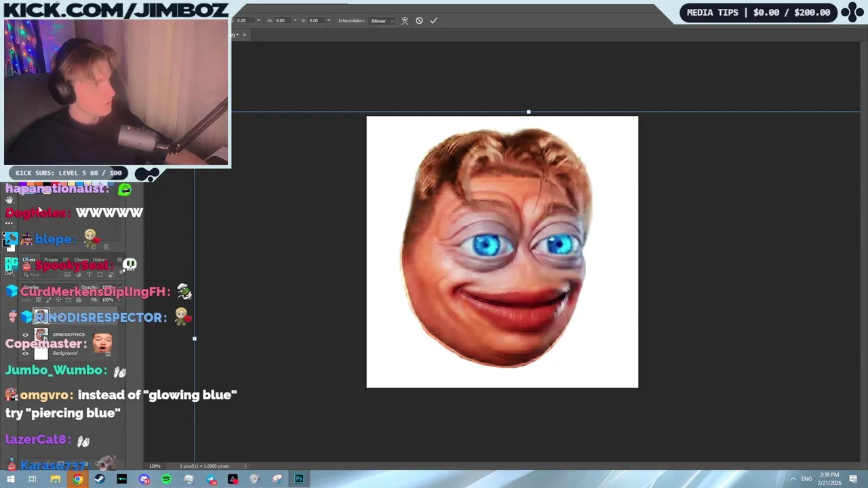Click the document info status text
The height and width of the screenshot is (488, 868).
204,466
